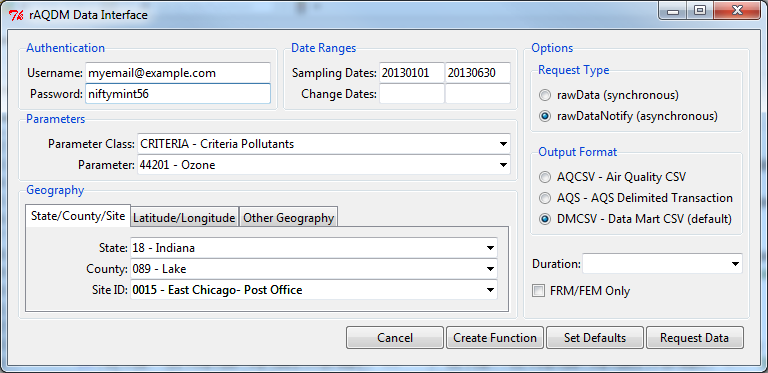Image resolution: width=768 pixels, height=373 pixels.
Task: Open the Duration dropdown
Action: pyautogui.click(x=662, y=264)
